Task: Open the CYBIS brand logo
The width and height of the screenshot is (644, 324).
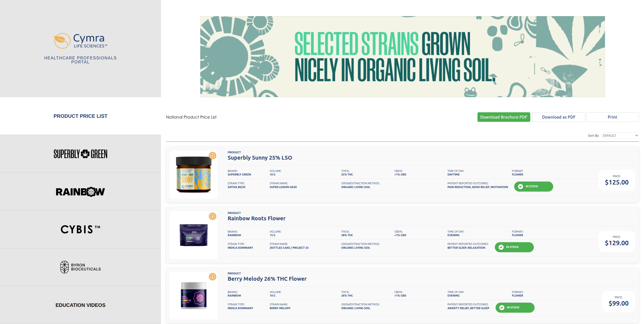Action: 80,229
